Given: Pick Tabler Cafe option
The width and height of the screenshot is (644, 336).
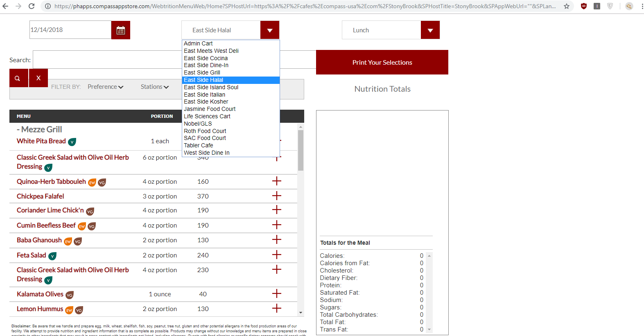Looking at the screenshot, I should (x=231, y=145).
